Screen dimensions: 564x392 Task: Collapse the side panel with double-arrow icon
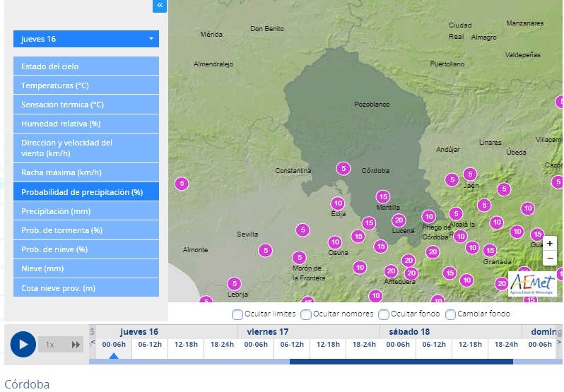(x=160, y=6)
